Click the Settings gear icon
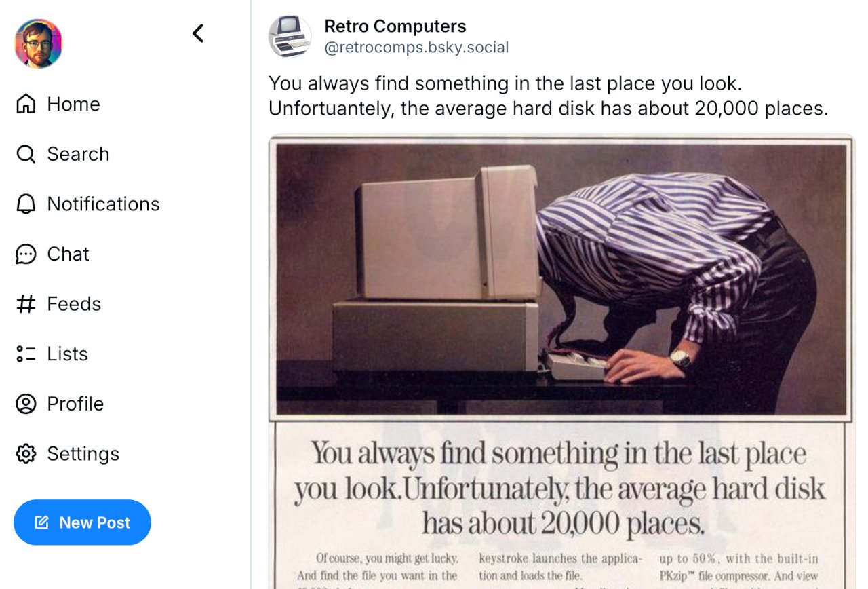868x589 pixels. tap(26, 453)
